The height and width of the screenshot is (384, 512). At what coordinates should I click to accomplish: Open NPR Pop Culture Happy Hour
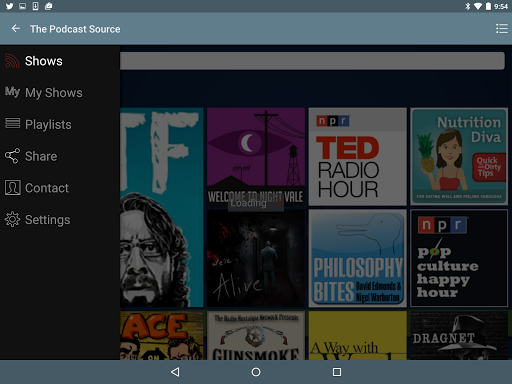point(459,258)
